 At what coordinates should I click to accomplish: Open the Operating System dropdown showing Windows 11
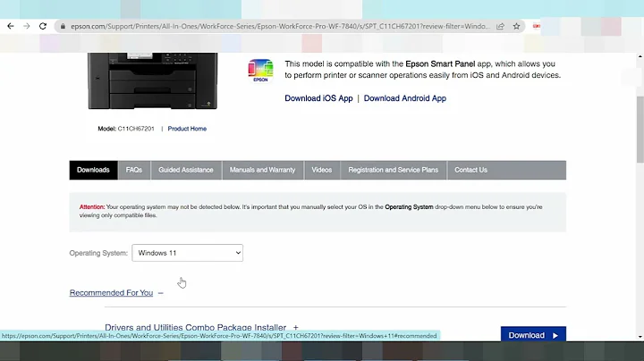(187, 253)
